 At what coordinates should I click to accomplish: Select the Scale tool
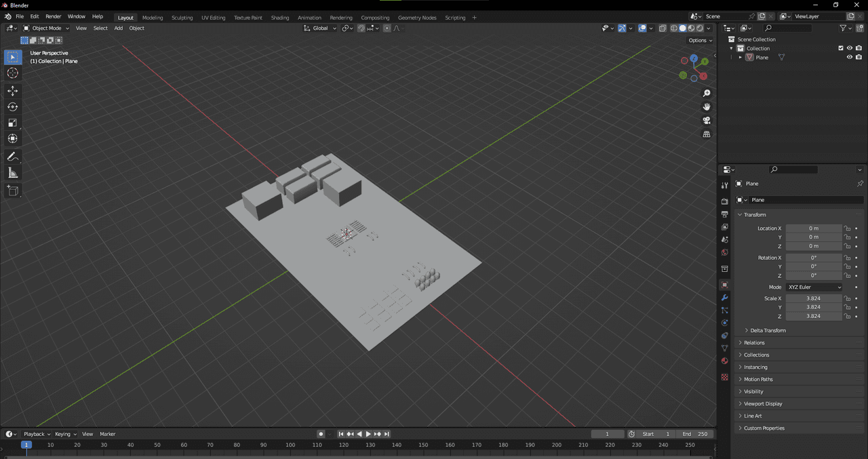pyautogui.click(x=13, y=123)
